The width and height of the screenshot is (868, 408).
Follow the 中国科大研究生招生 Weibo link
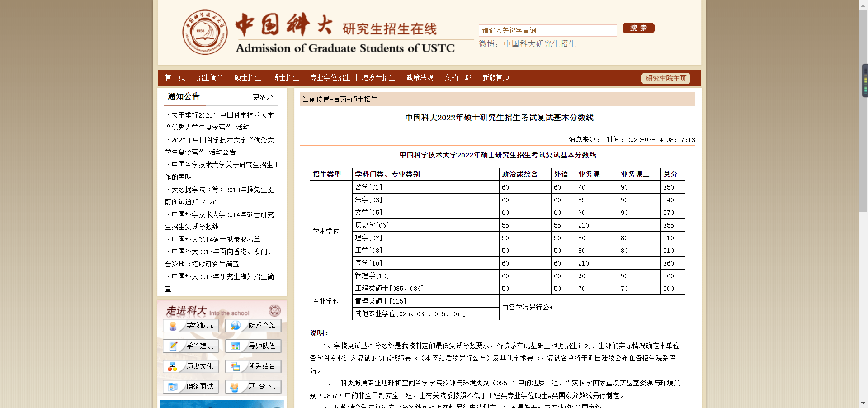[540, 44]
